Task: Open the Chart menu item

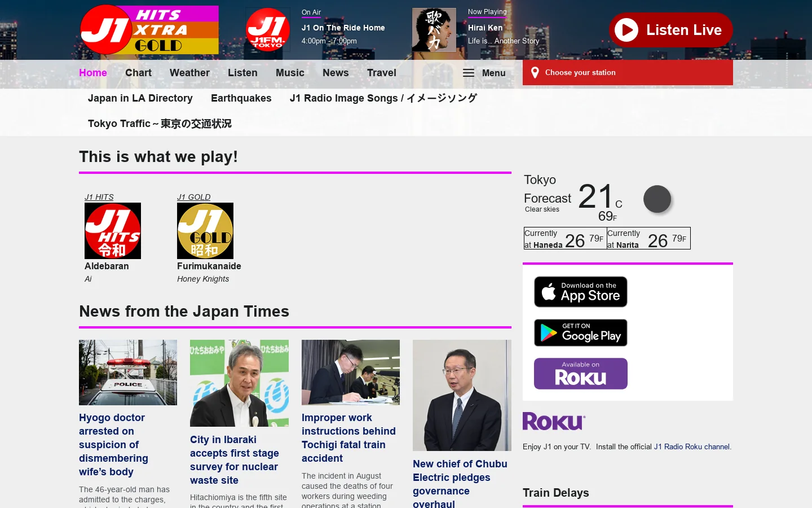Action: click(x=138, y=73)
